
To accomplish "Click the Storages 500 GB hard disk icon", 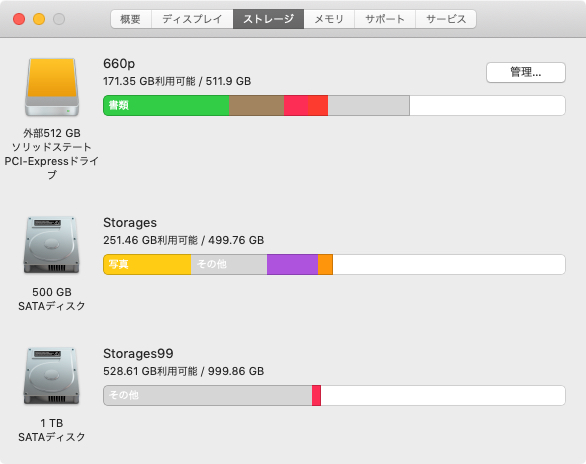I will point(52,245).
